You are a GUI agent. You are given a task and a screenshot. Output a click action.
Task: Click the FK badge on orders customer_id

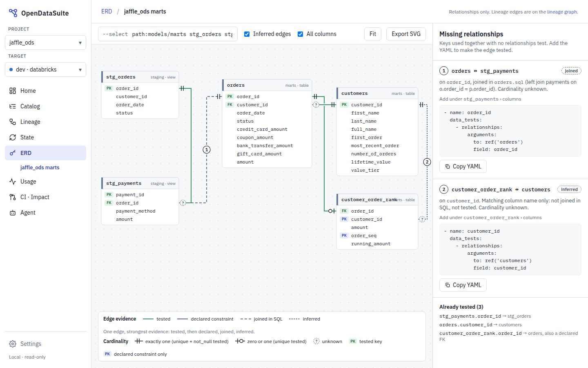[230, 105]
